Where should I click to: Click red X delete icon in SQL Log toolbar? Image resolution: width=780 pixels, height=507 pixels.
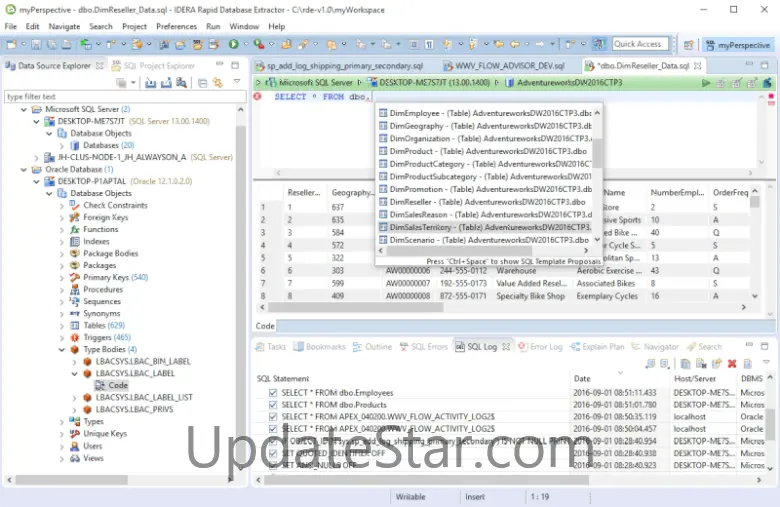pyautogui.click(x=732, y=364)
